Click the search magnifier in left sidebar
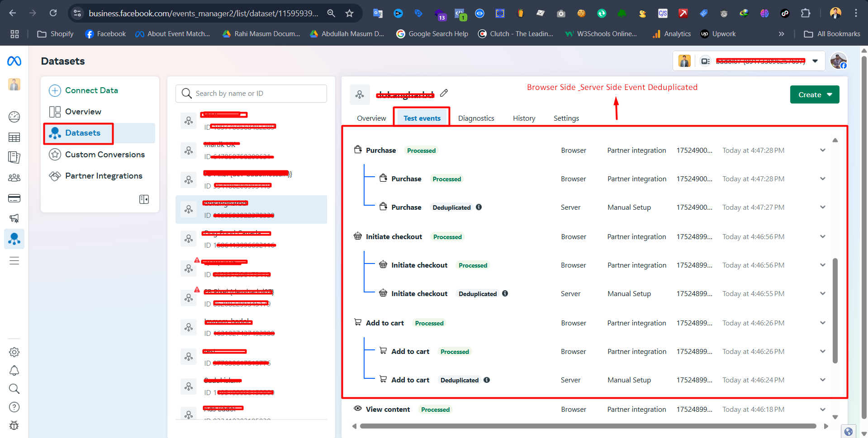 click(x=14, y=389)
